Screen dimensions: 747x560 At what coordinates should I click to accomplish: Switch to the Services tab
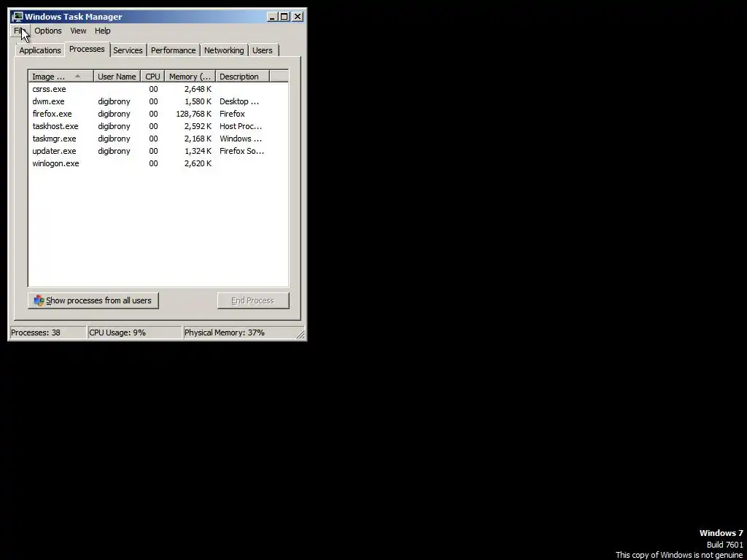tap(128, 50)
